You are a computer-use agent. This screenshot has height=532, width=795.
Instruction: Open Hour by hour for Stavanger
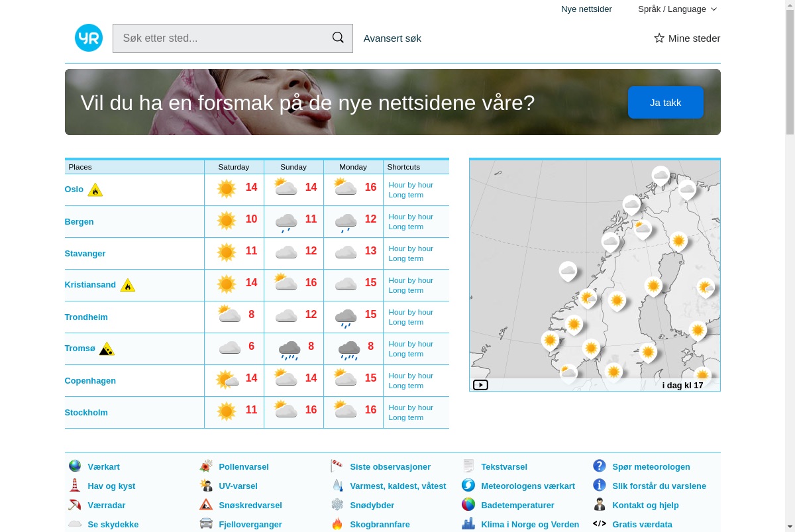(411, 248)
